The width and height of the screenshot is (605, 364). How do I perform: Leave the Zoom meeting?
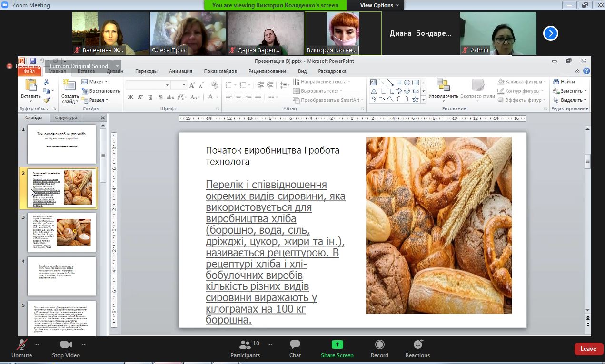point(588,349)
